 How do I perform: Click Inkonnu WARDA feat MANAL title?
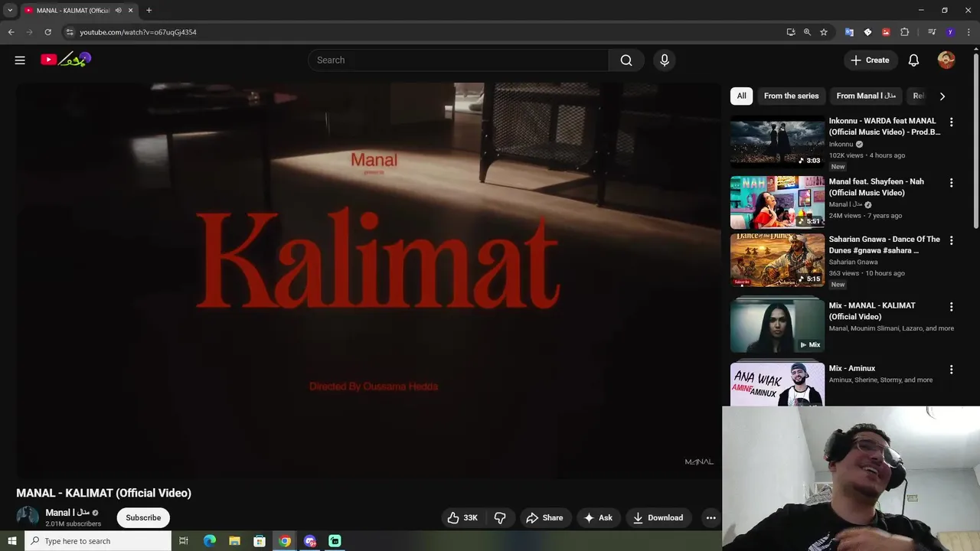pos(884,126)
